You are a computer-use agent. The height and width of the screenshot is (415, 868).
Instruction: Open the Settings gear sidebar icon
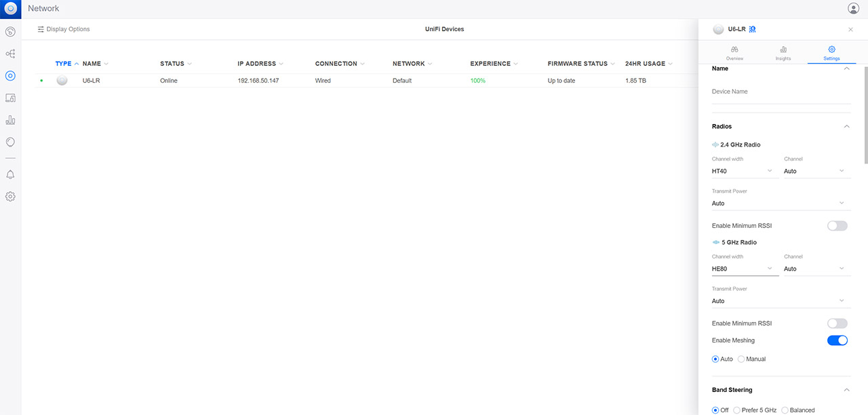(x=10, y=197)
